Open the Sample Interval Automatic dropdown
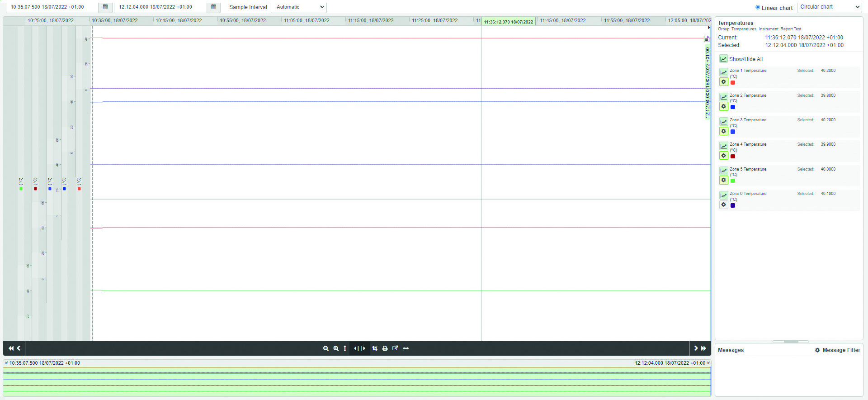 tap(299, 7)
